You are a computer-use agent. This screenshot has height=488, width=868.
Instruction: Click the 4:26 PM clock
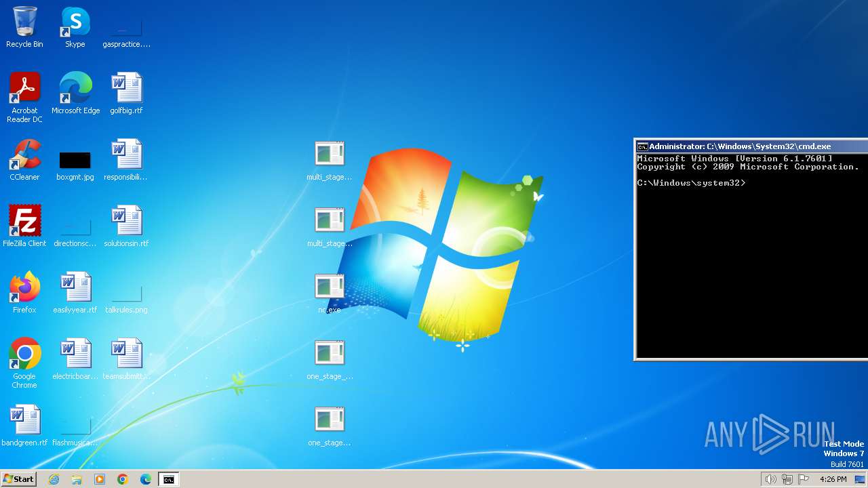[833, 479]
